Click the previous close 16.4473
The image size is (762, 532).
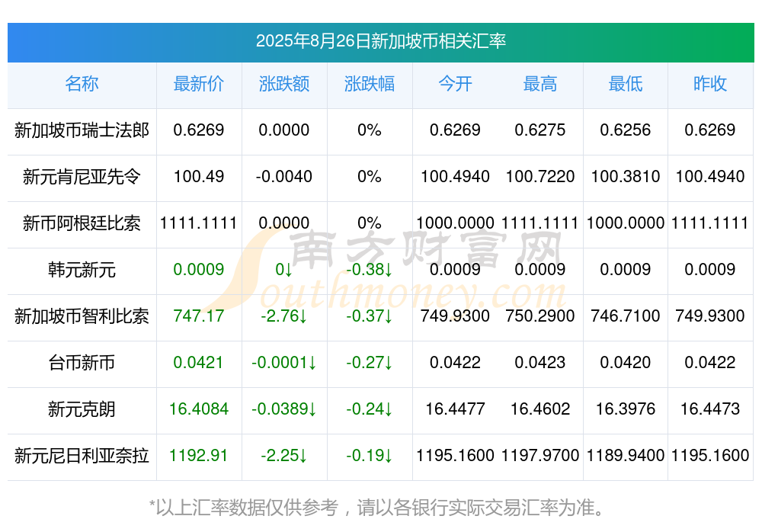[x=710, y=409]
